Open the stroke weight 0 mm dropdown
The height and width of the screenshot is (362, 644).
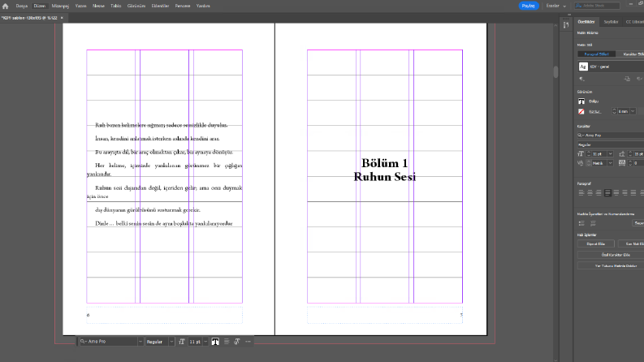pos(633,112)
